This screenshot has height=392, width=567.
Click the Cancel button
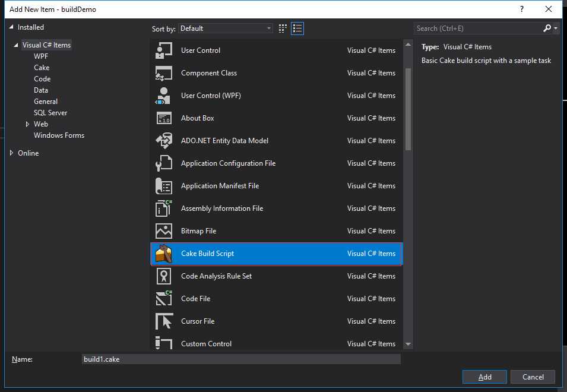[x=533, y=377]
